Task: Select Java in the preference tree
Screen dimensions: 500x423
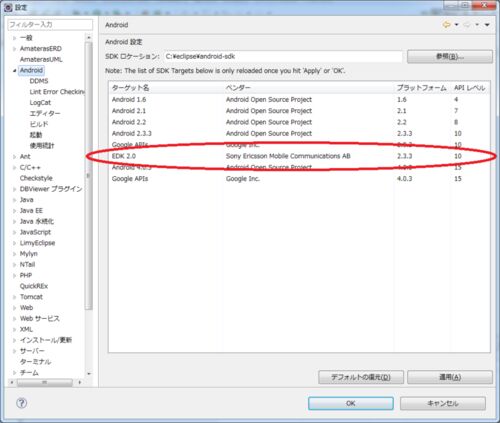Action: click(26, 200)
